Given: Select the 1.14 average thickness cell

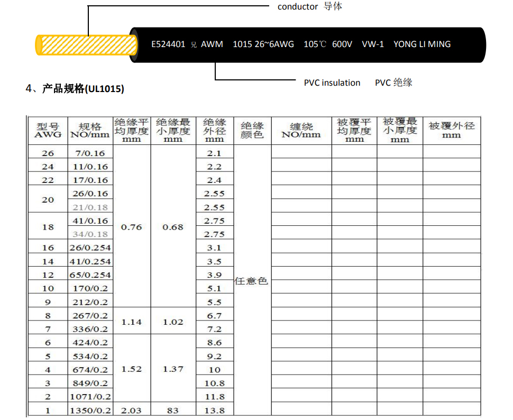Looking at the screenshot, I should click(x=132, y=322).
